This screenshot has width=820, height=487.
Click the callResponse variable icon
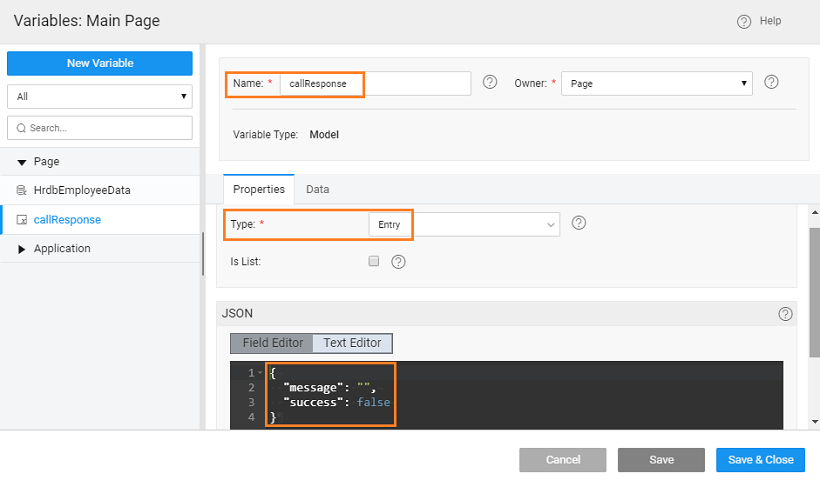(x=22, y=219)
